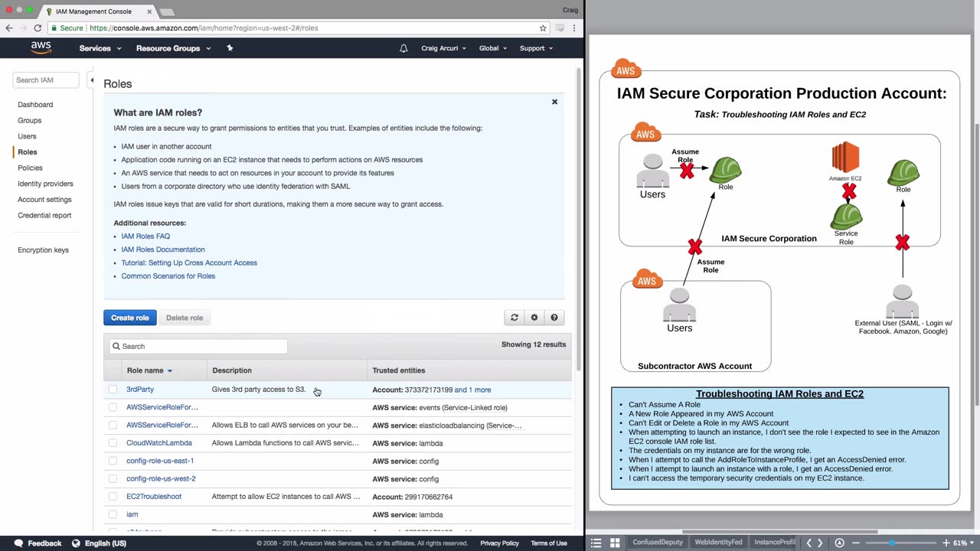Refresh the roles table
980x551 pixels.
[x=514, y=318]
